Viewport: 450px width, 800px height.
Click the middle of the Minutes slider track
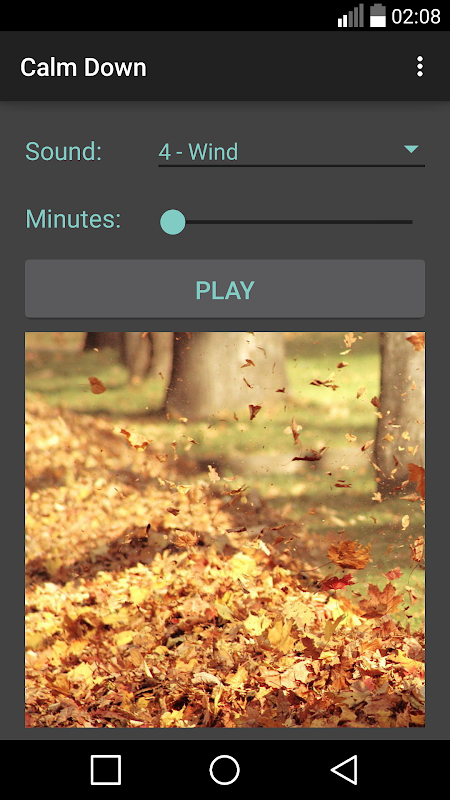point(292,222)
